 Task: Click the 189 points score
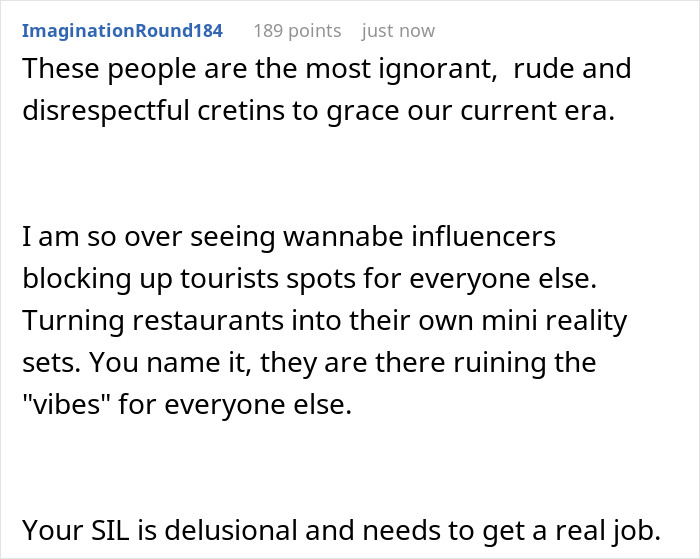(297, 31)
